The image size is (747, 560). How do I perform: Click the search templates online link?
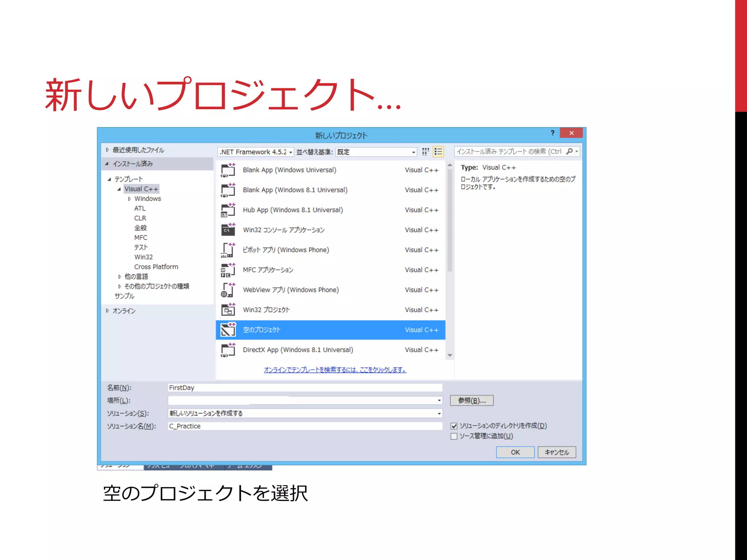335,370
